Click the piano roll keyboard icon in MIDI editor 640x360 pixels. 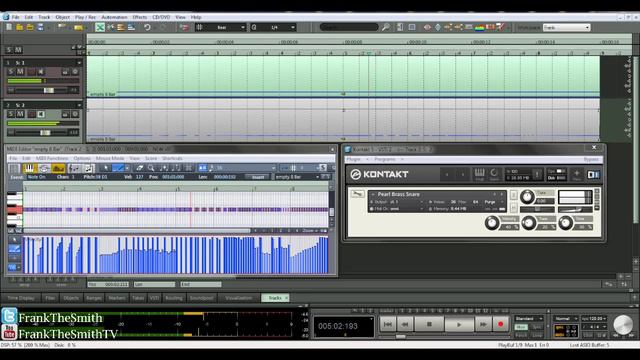(29, 168)
